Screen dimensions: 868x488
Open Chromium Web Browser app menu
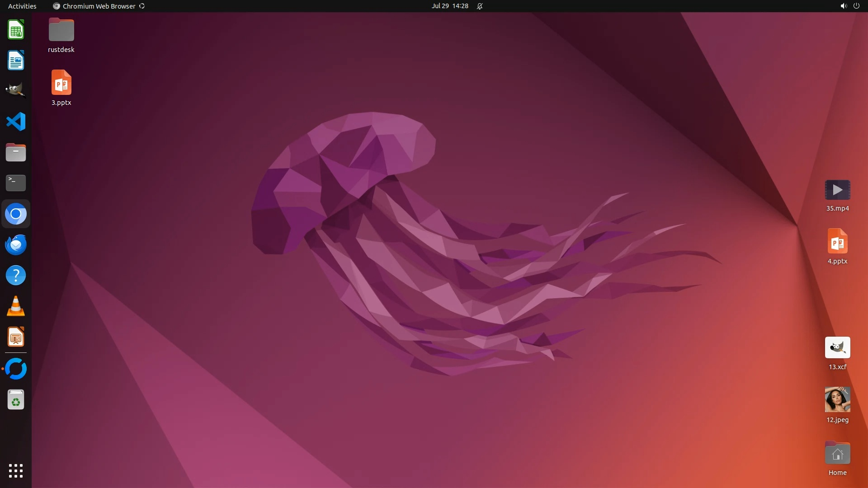[99, 6]
